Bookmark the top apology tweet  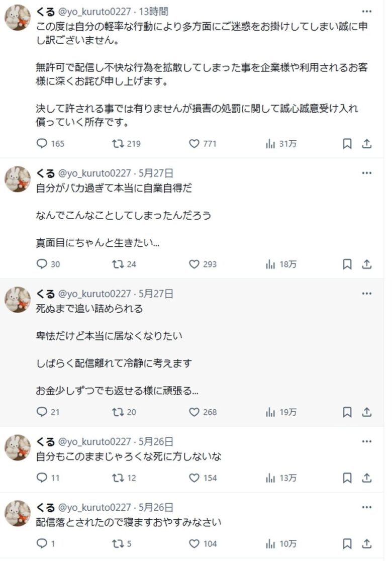click(347, 144)
